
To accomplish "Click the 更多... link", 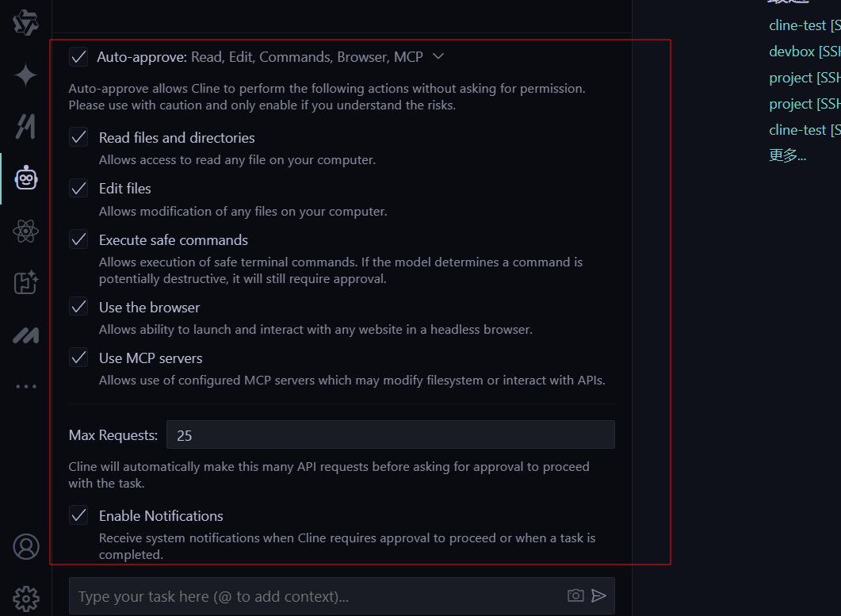I will click(x=787, y=155).
